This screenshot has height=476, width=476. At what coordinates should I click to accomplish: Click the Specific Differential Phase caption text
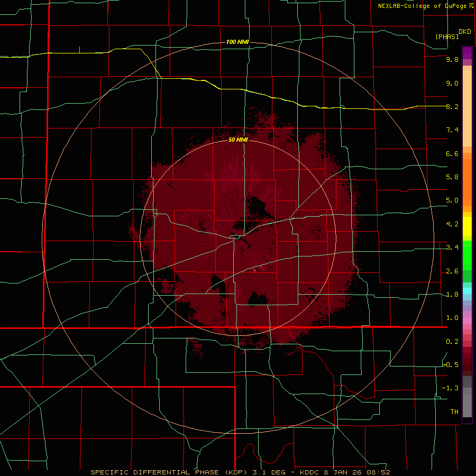click(240, 472)
